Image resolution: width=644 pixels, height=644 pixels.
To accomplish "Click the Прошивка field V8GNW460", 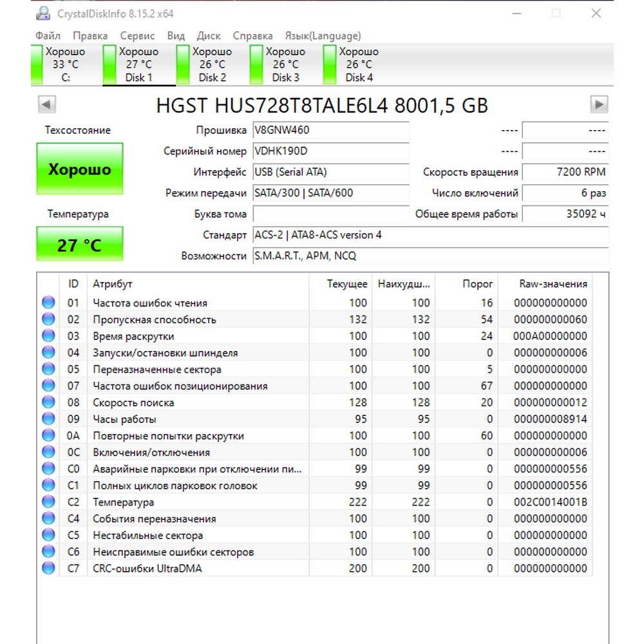I will [x=331, y=130].
